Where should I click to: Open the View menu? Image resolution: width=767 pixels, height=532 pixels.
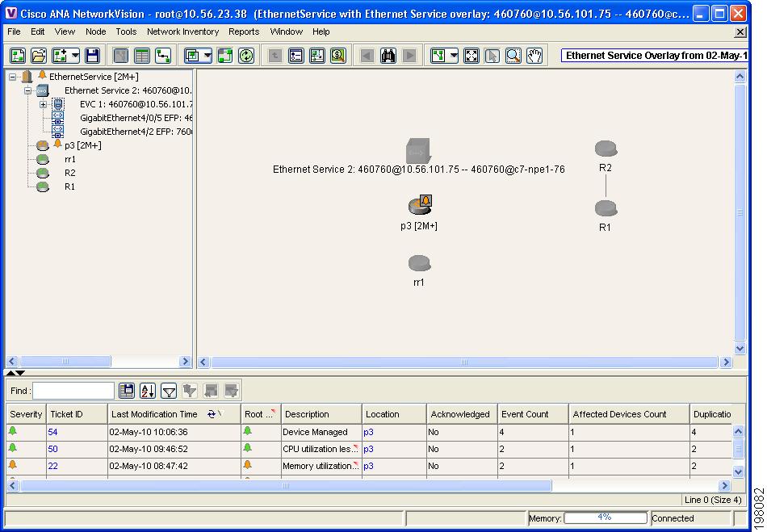[65, 31]
